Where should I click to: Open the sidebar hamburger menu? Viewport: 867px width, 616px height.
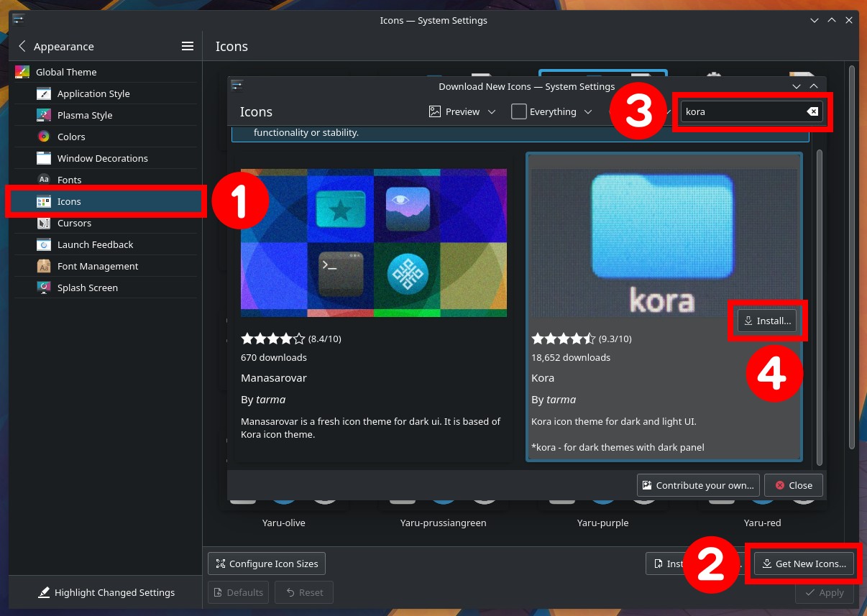(188, 46)
